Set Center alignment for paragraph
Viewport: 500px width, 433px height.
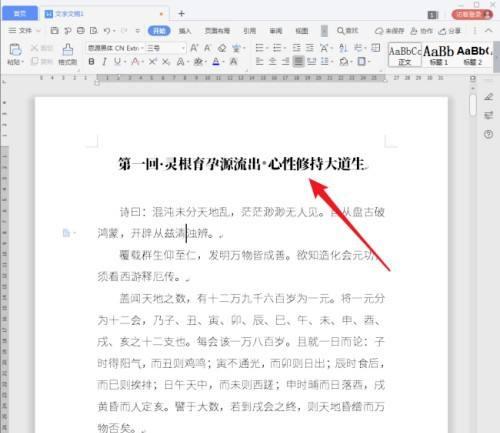273,62
